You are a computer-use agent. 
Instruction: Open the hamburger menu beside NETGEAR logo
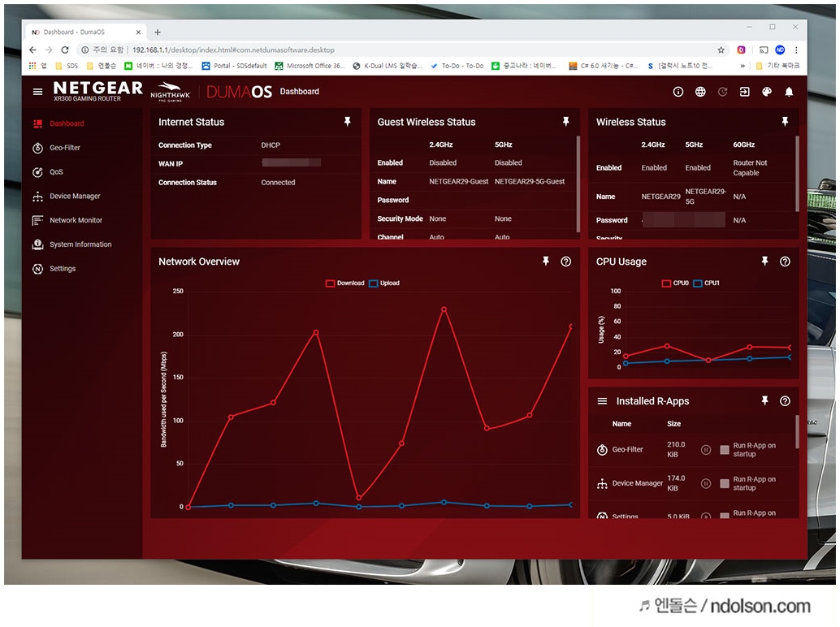(x=37, y=92)
